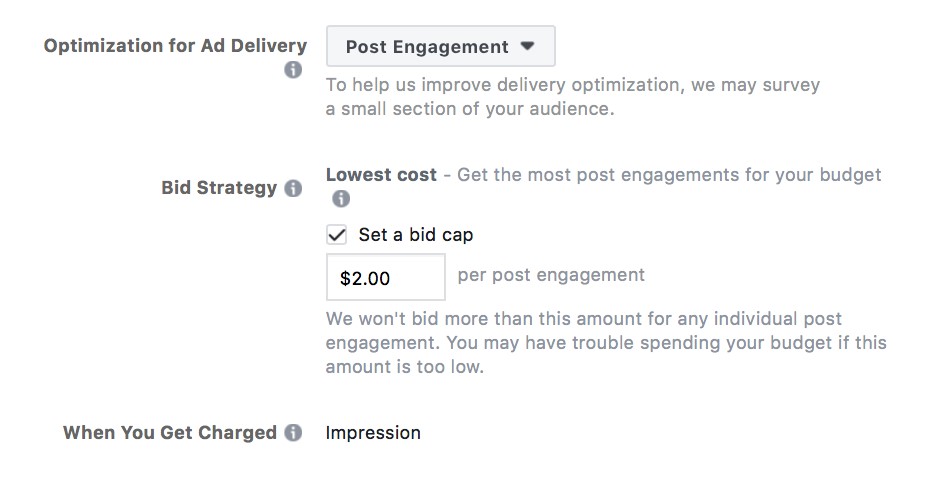Uncheck the Set a bid cap checkbox
This screenshot has width=944, height=500.
tap(337, 236)
